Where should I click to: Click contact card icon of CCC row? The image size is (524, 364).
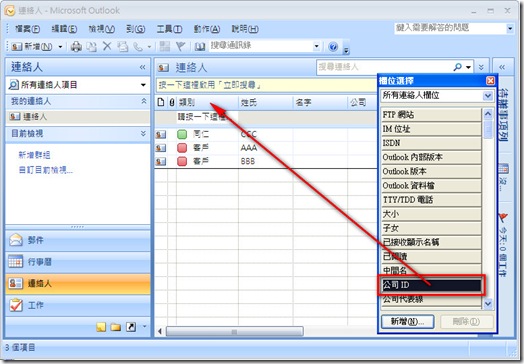tap(161, 135)
